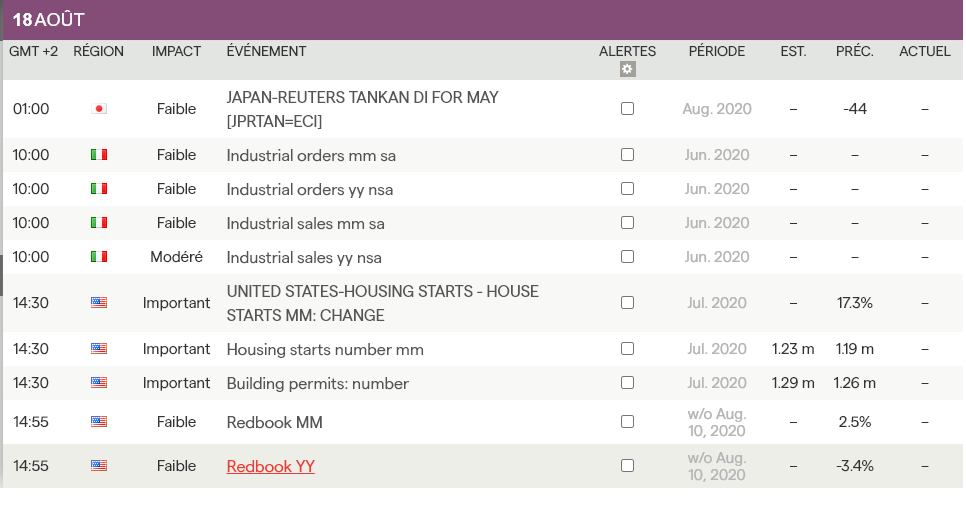Image resolution: width=966 pixels, height=518 pixels.
Task: Click US flag beside Housing starts number mm
Action: pyautogui.click(x=99, y=349)
